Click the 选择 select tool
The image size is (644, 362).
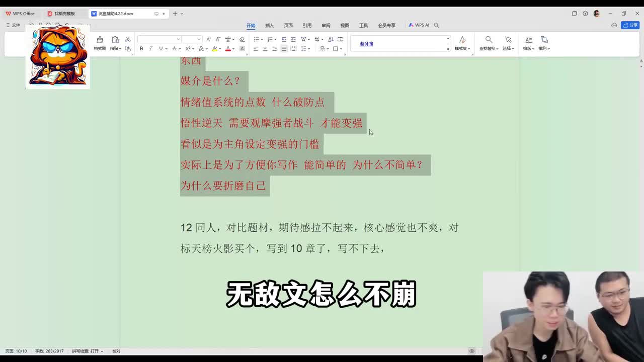[508, 44]
